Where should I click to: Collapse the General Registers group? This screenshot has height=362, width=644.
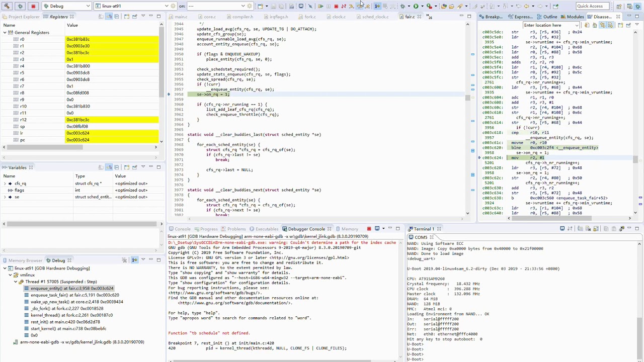pos(5,33)
